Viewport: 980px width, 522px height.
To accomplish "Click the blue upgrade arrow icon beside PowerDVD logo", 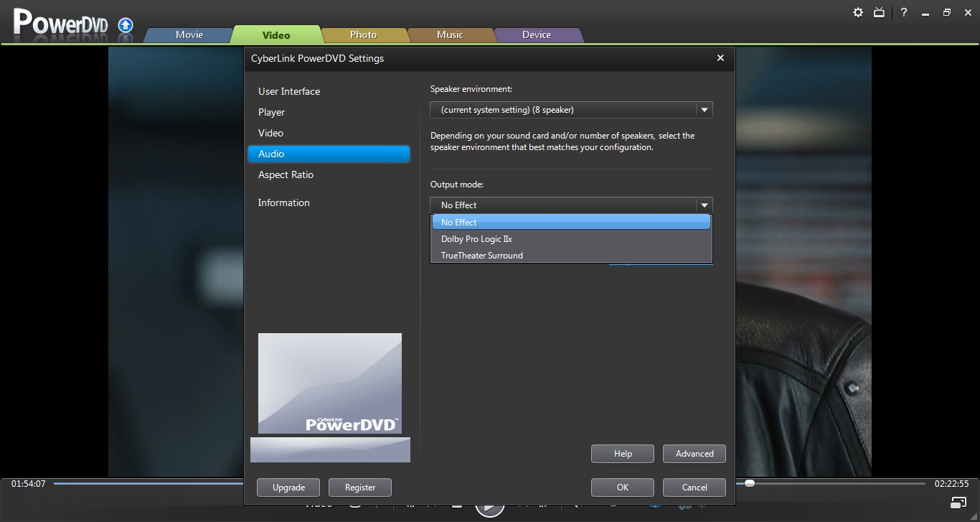I will (x=126, y=25).
